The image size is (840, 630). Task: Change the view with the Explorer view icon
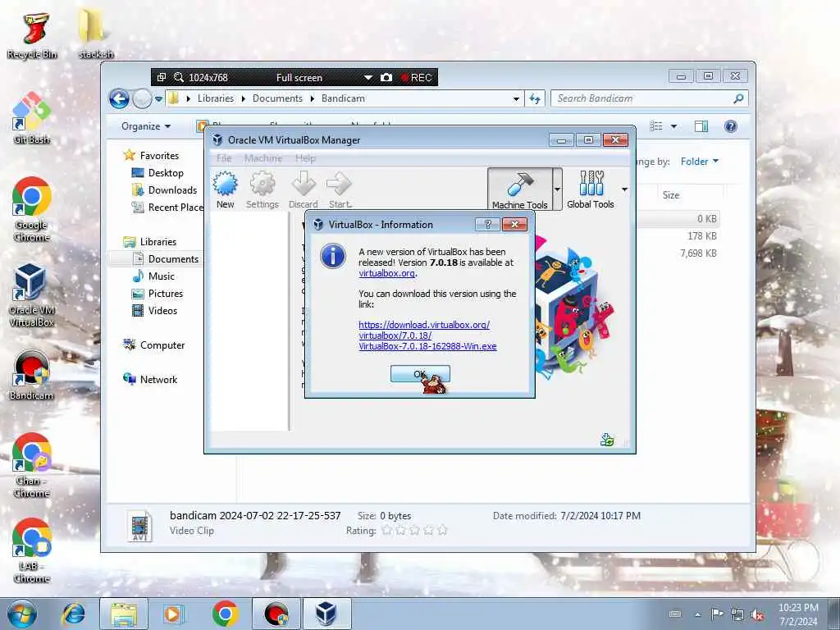[655, 126]
